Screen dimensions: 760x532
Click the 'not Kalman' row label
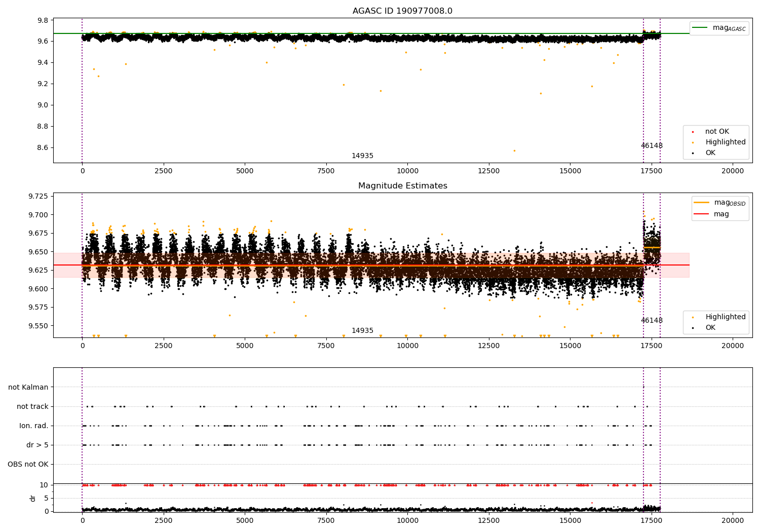coord(28,388)
